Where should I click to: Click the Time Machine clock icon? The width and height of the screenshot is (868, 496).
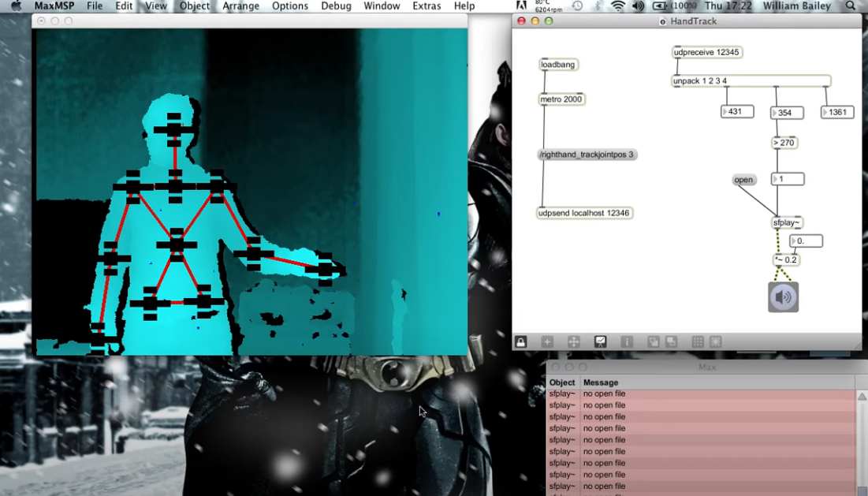(577, 6)
